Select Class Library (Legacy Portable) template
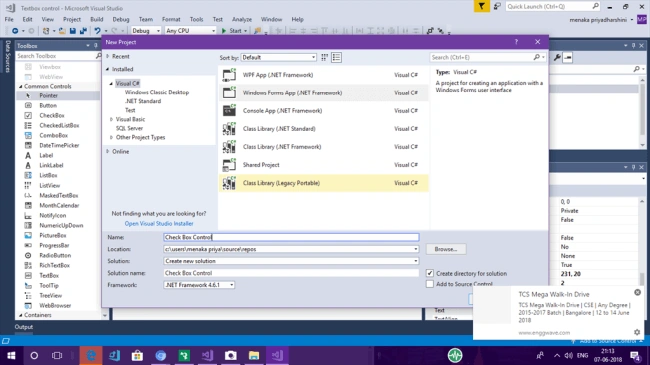Image resolution: width=650 pixels, height=365 pixels. 323,183
